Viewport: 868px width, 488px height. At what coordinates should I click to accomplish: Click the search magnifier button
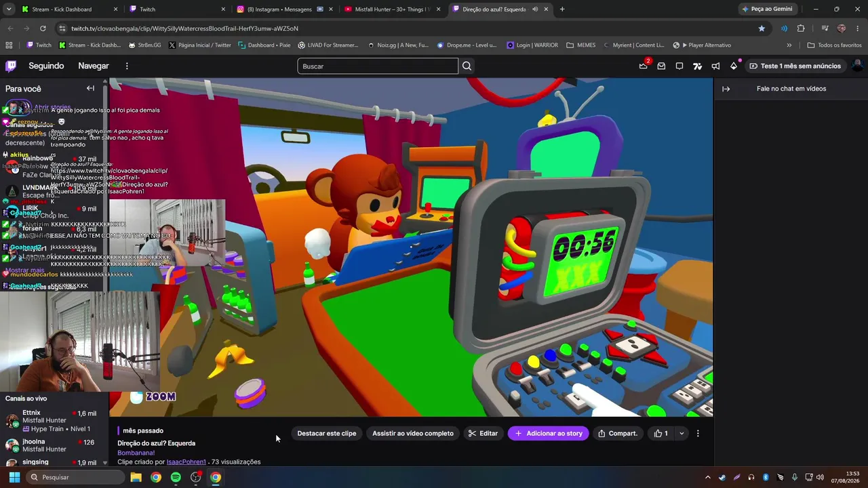(467, 66)
